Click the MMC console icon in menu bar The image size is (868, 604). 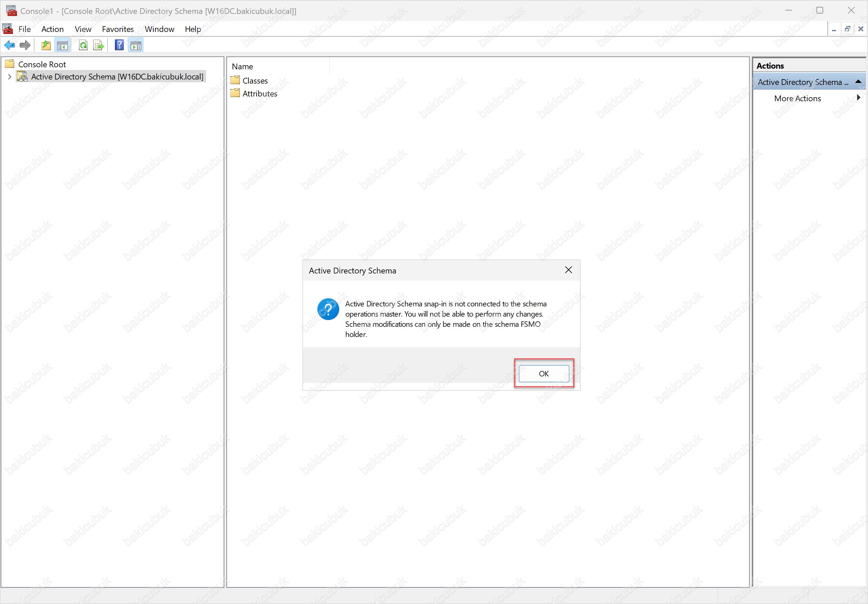coord(7,29)
